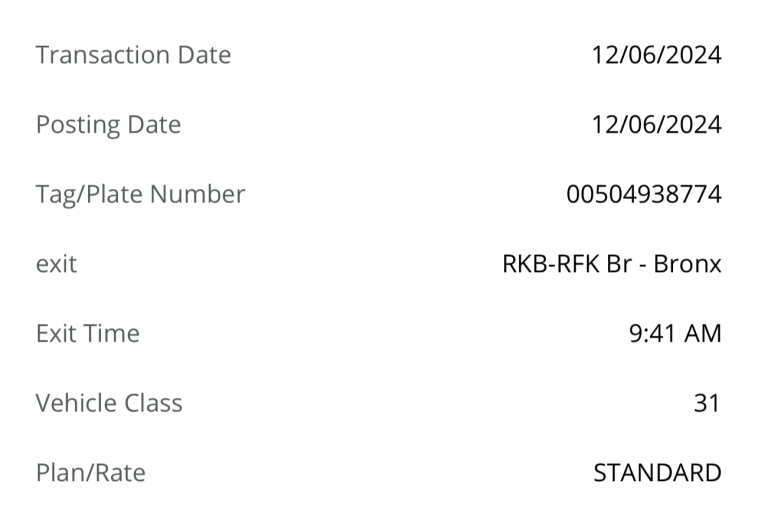Select the lowercase exit label
Image resolution: width=758 pixels, height=520 pixels.
56,264
